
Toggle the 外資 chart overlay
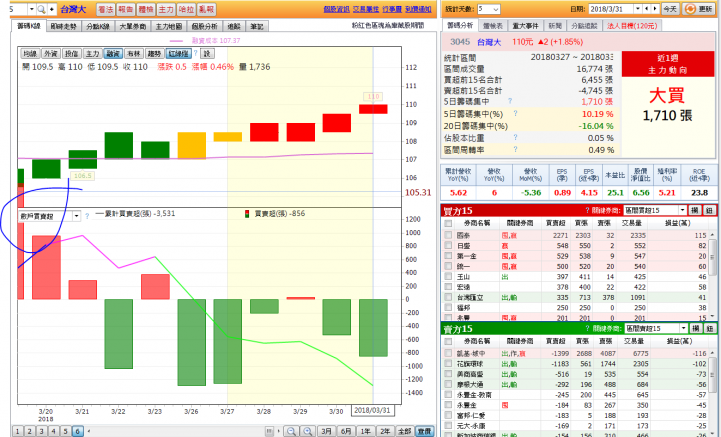click(51, 54)
